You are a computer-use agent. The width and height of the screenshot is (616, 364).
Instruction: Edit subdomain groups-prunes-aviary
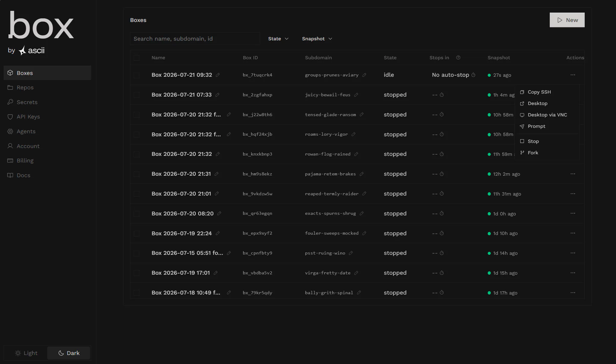(364, 75)
